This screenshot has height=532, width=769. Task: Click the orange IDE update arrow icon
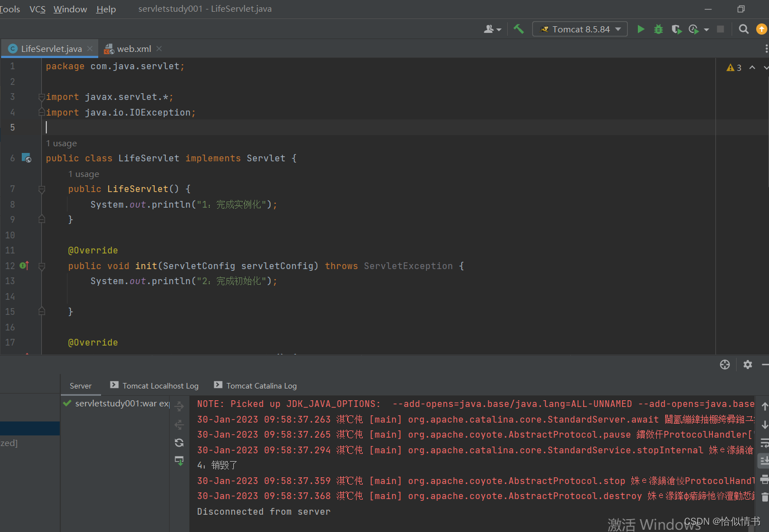762,29
